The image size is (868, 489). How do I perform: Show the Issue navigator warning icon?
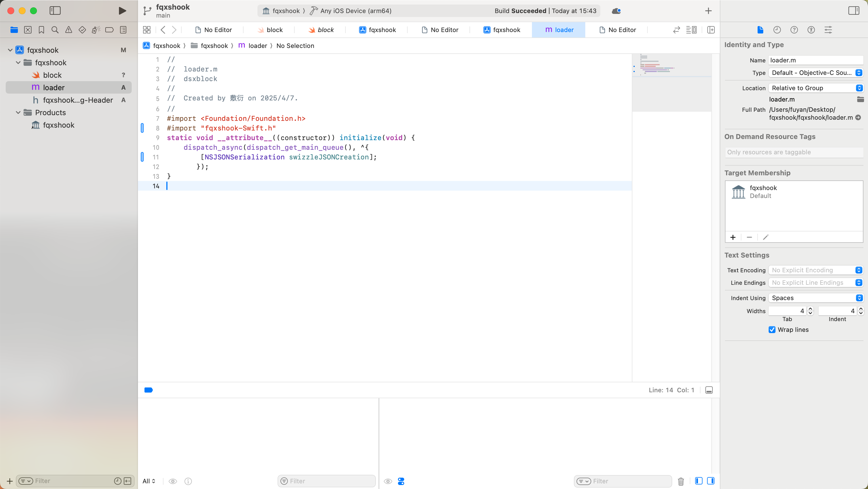[68, 30]
